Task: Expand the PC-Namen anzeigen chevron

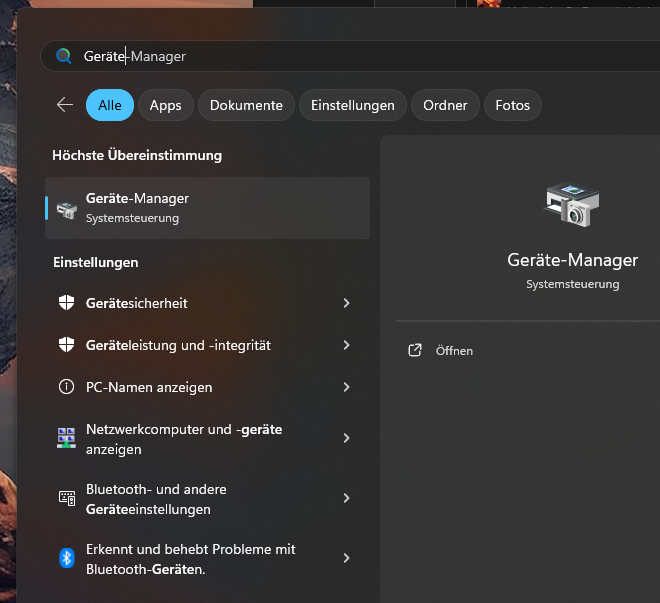Action: [346, 387]
